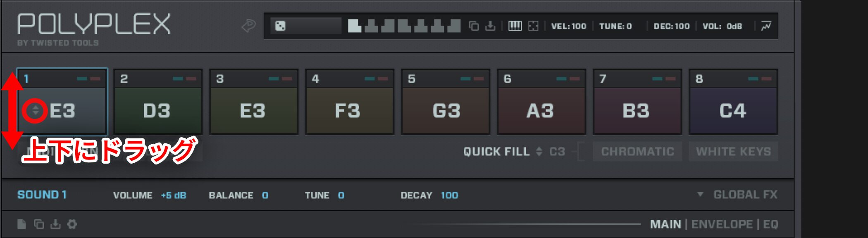Viewport: 868px width, 238px height.
Task: Select pad 4 labeled F3
Action: (350, 102)
